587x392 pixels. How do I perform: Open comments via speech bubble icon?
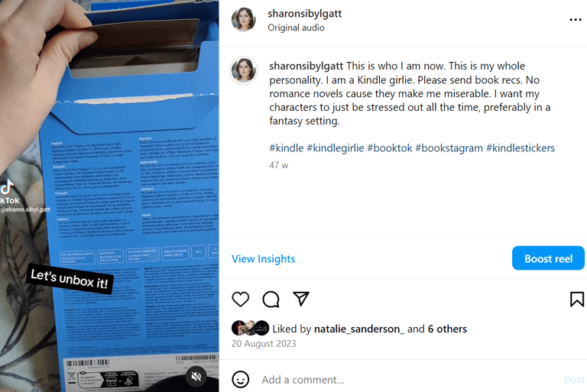pyautogui.click(x=271, y=299)
